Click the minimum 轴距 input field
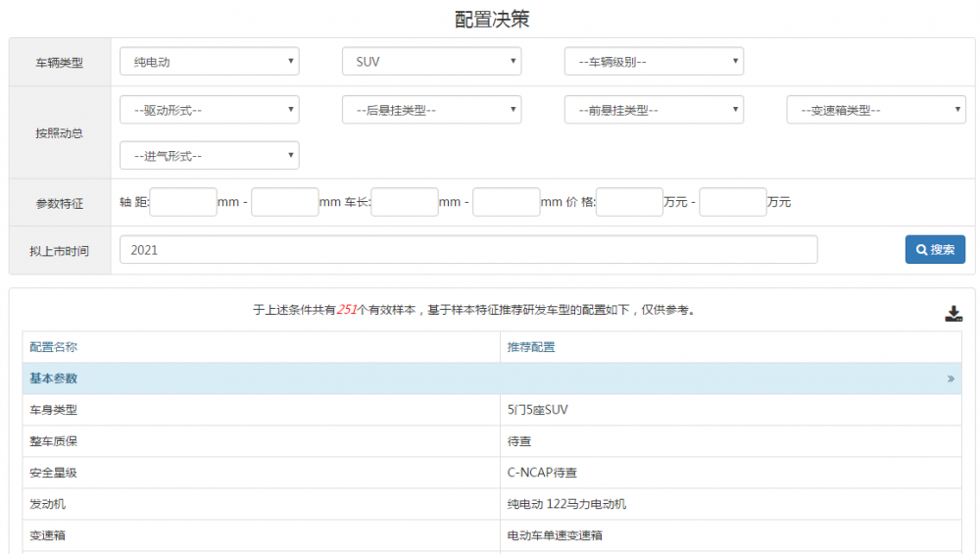Image resolution: width=980 pixels, height=554 pixels. [183, 202]
